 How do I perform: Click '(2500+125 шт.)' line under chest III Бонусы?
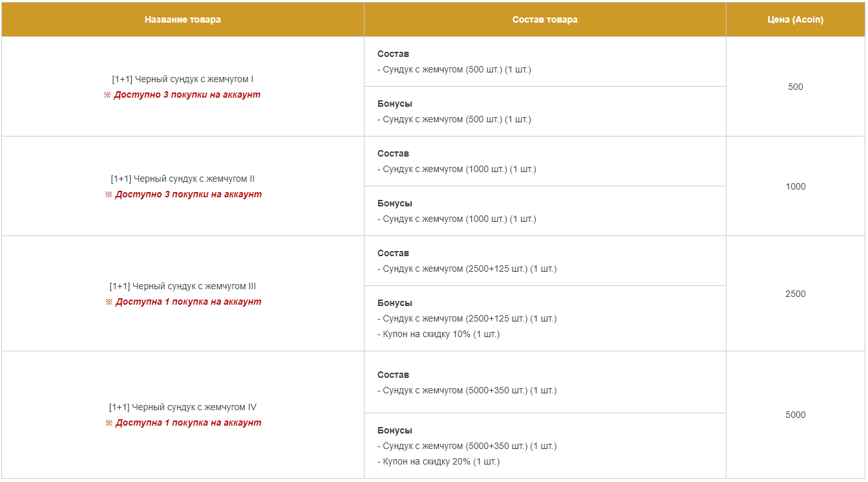point(467,318)
